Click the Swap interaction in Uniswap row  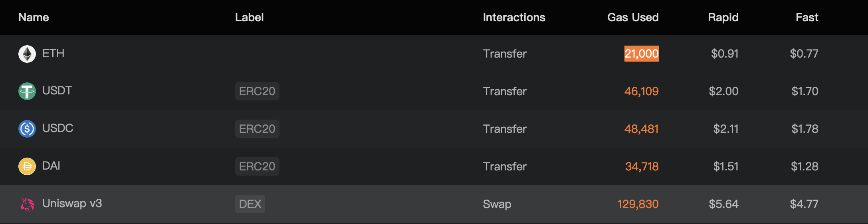click(497, 204)
